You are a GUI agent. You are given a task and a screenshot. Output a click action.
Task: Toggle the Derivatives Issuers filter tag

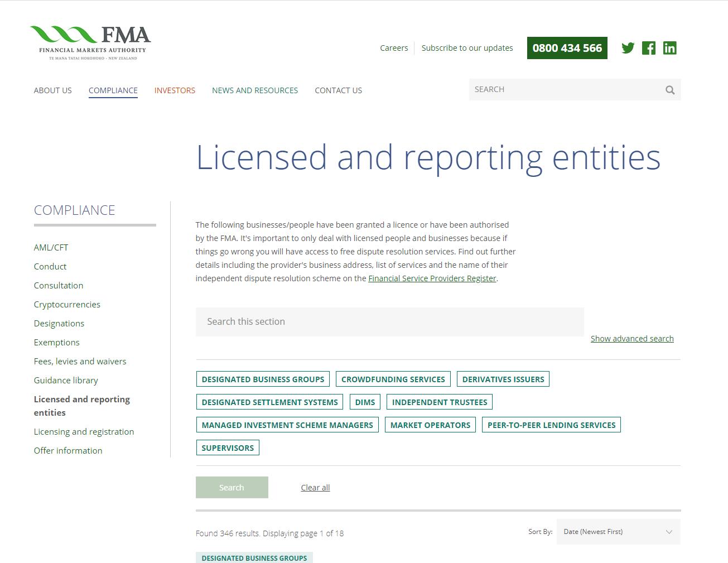click(503, 379)
